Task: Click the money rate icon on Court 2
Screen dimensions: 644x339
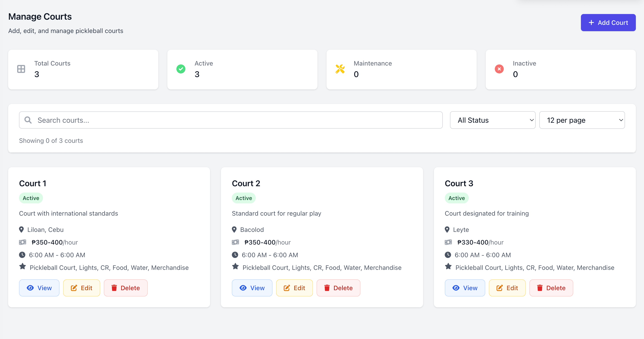Action: [x=235, y=242]
